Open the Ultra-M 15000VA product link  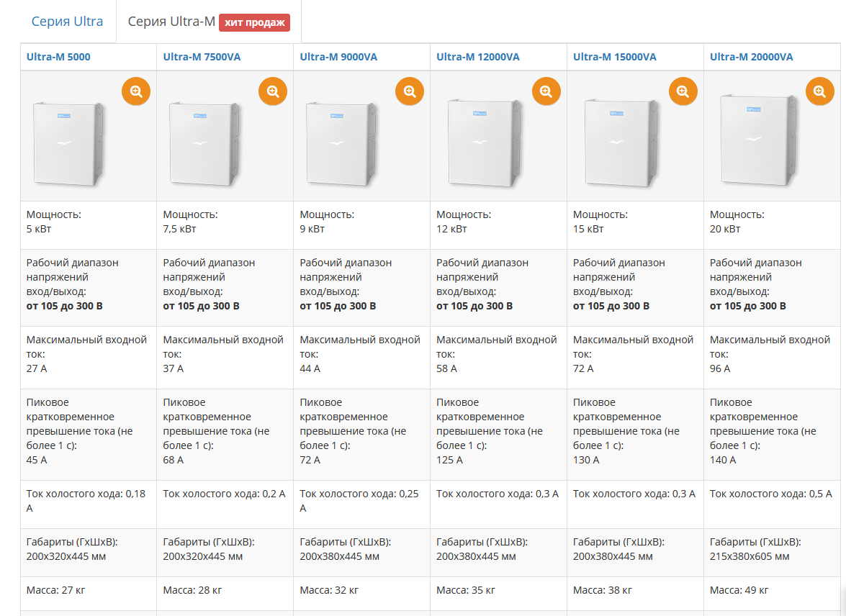pos(615,57)
